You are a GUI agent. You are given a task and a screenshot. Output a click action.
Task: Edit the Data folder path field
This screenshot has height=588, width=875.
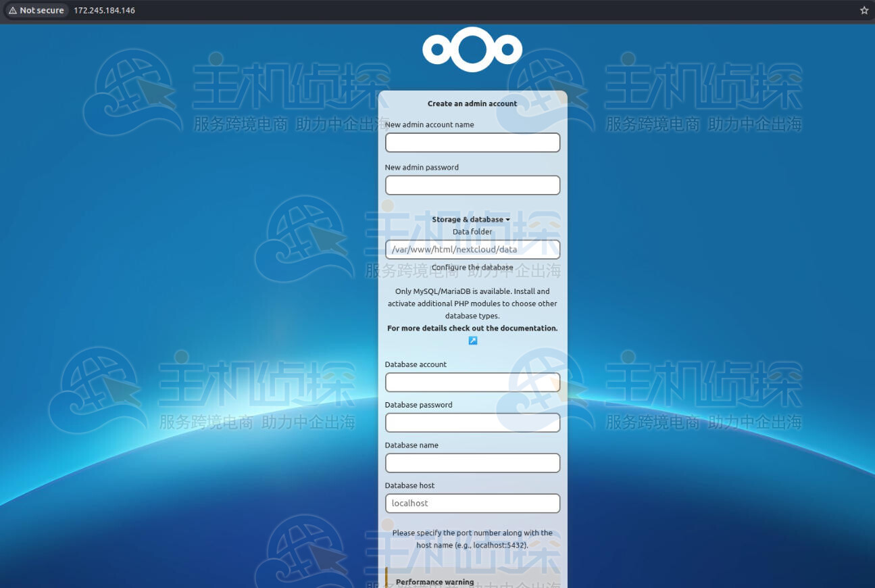tap(472, 249)
